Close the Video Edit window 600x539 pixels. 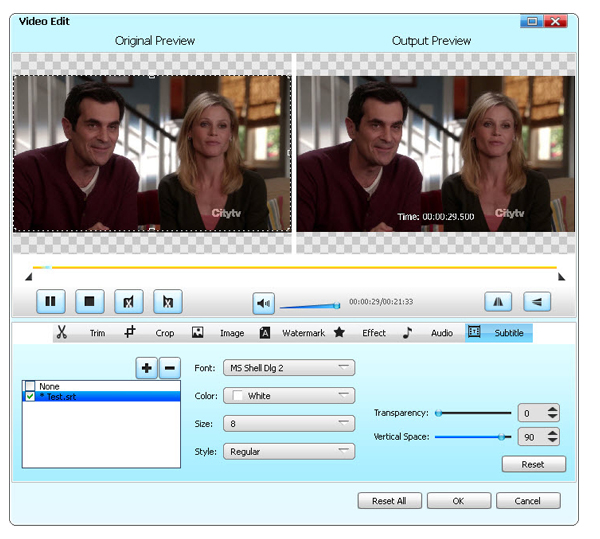555,21
